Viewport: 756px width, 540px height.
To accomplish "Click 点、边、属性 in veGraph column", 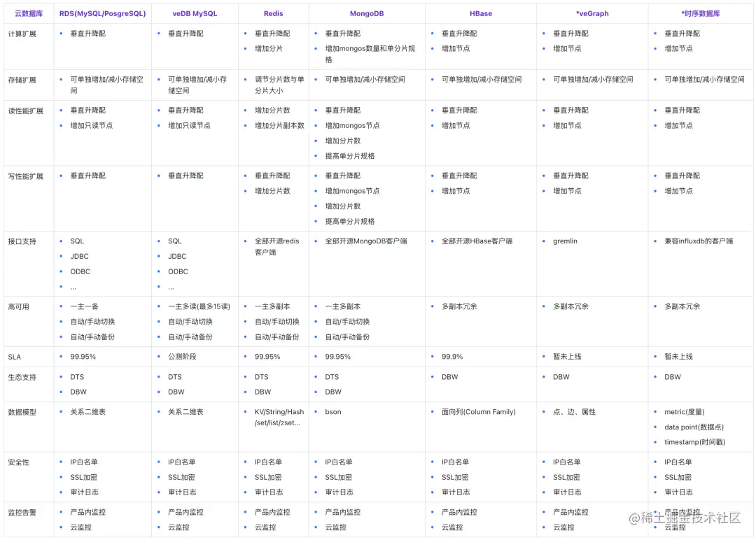I will tap(574, 412).
